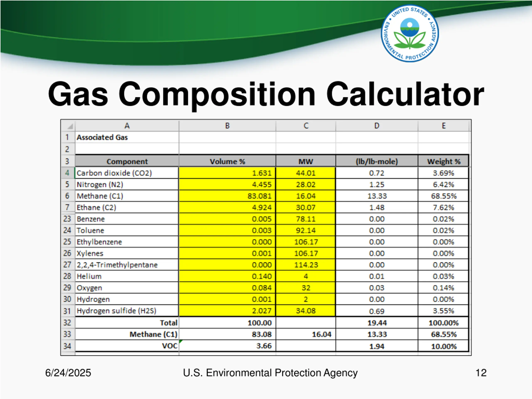Select column D header

[377, 126]
